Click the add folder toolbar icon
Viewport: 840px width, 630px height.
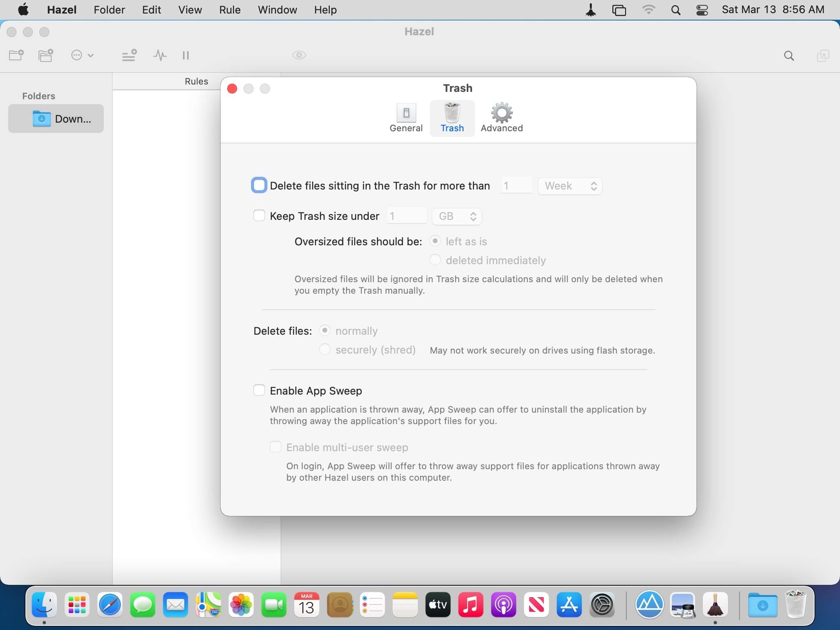pos(16,55)
